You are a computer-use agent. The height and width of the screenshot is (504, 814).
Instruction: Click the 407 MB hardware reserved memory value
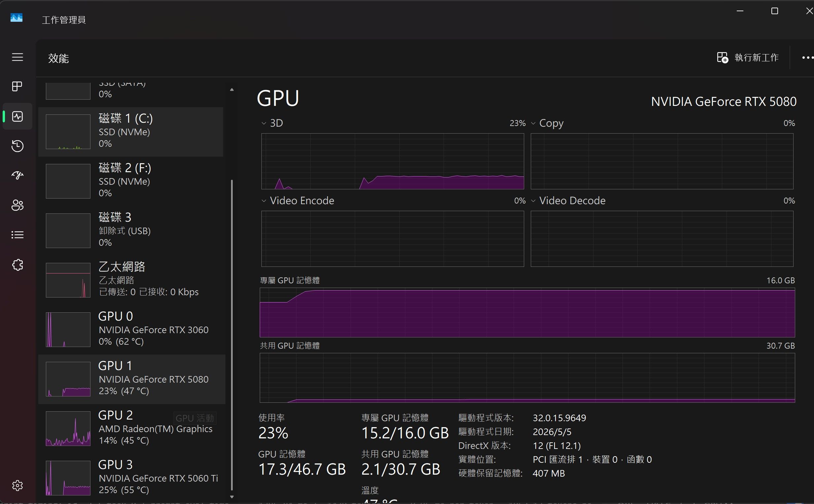(549, 473)
